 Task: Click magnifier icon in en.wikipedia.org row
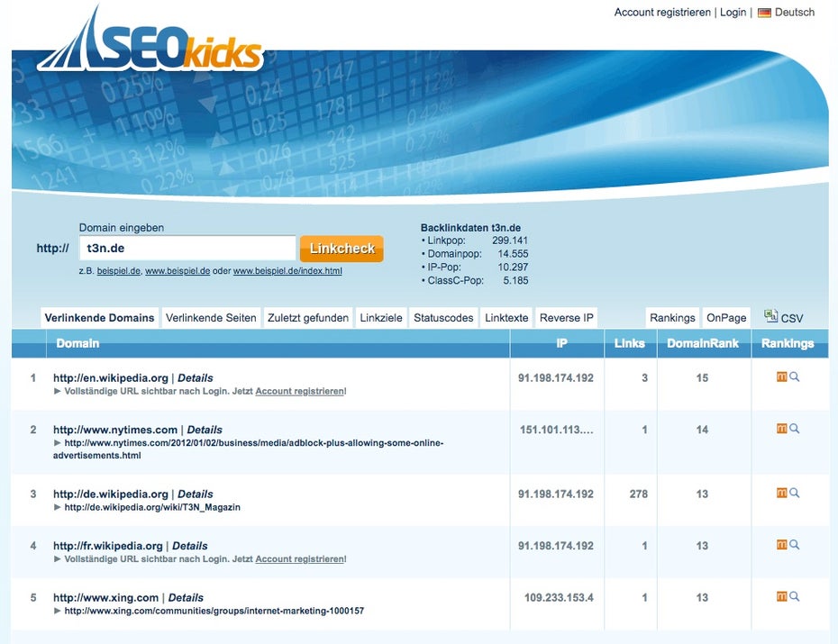[x=794, y=377]
